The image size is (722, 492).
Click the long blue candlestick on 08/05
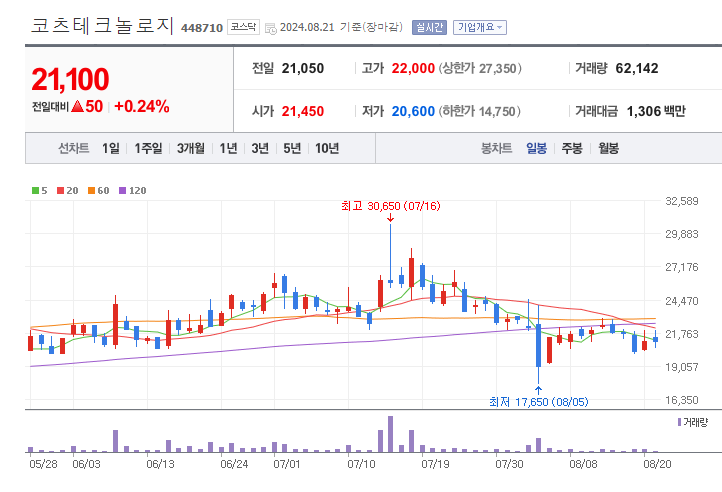[538, 346]
